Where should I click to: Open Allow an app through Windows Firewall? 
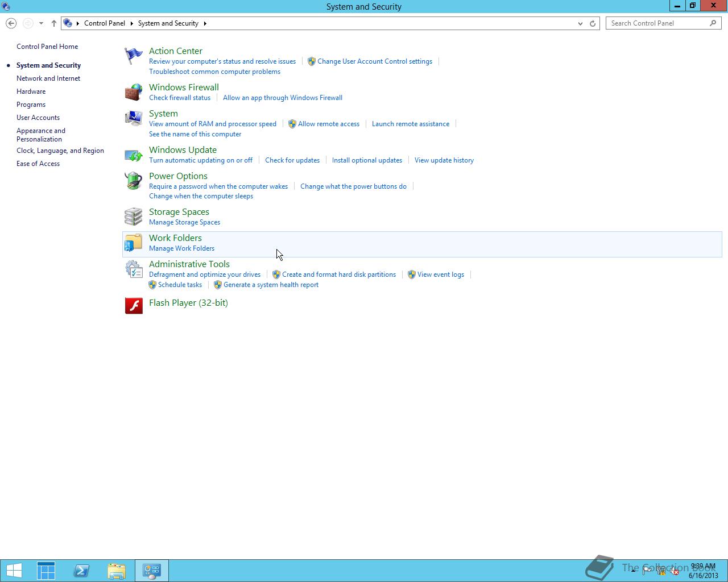283,98
